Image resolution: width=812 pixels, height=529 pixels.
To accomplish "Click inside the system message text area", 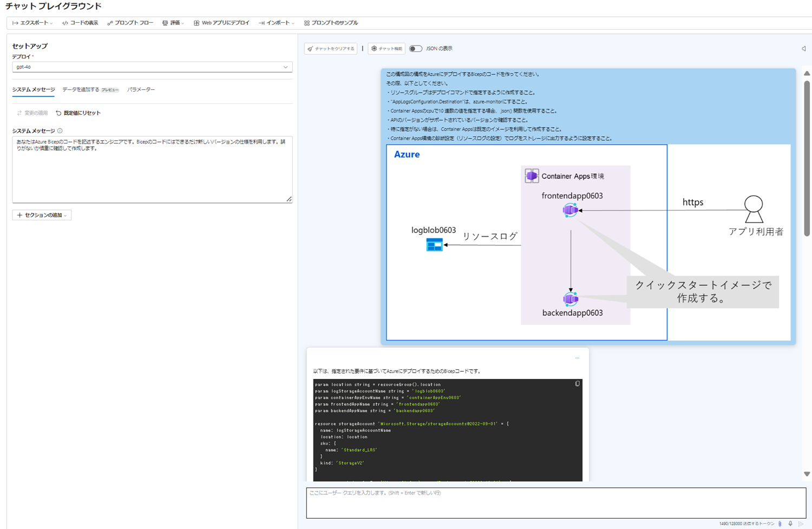I will click(x=152, y=169).
